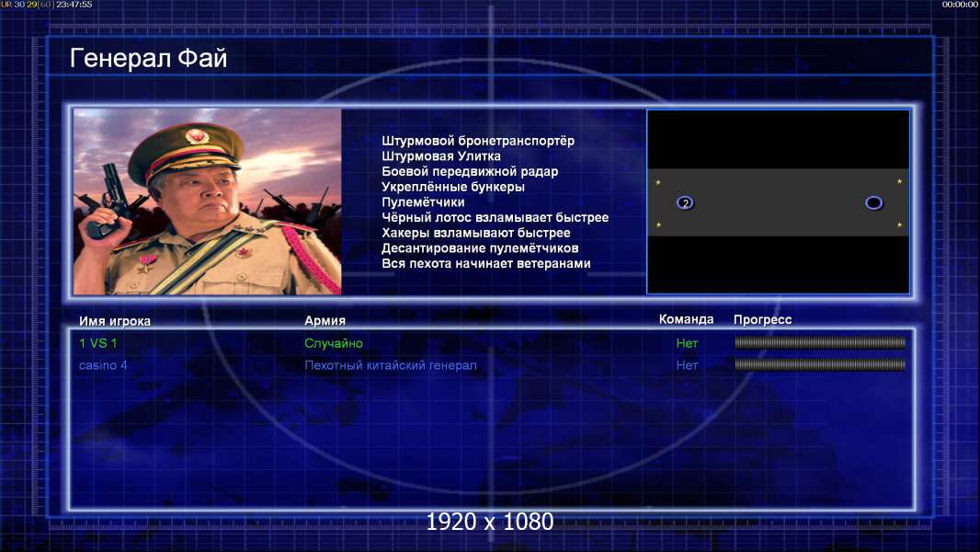Click 'Хакеры взламывают быстрее' line

click(476, 233)
